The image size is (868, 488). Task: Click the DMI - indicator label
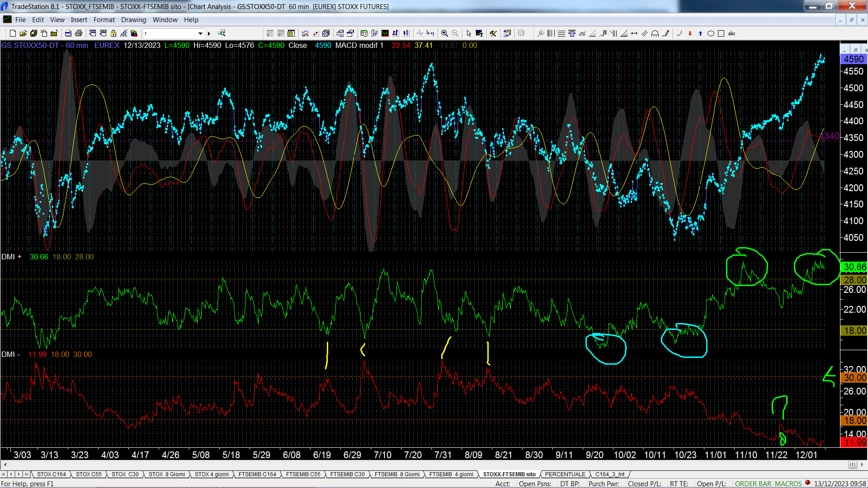pyautogui.click(x=10, y=354)
